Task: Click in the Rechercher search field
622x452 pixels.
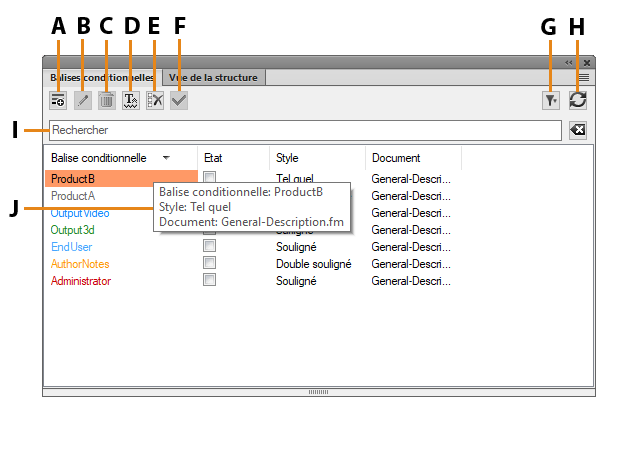Action: coord(300,131)
